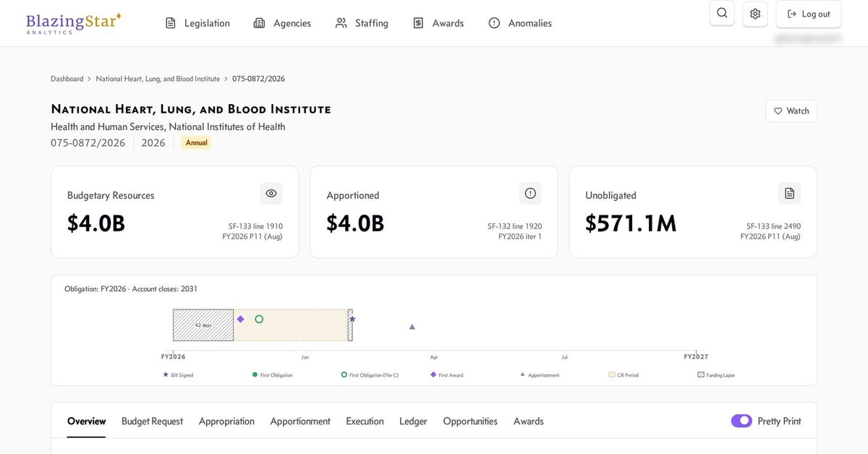Click the $571.1M unobligated value
868x454 pixels.
coord(631,223)
